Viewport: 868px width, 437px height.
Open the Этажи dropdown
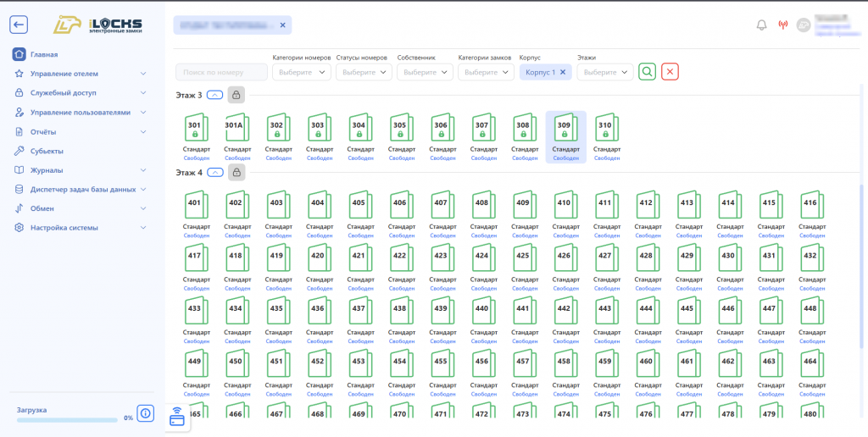pyautogui.click(x=605, y=73)
